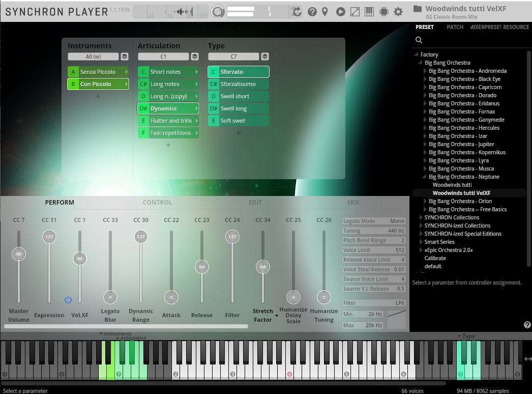Select Dynamics articulation slot
Viewport: 532px width, 394px height.
(168, 108)
